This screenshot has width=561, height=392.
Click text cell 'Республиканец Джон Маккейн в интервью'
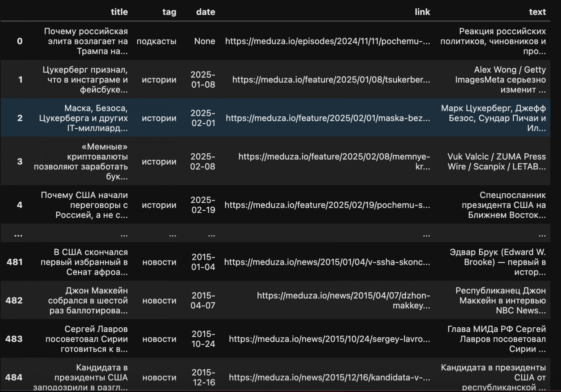(501, 300)
